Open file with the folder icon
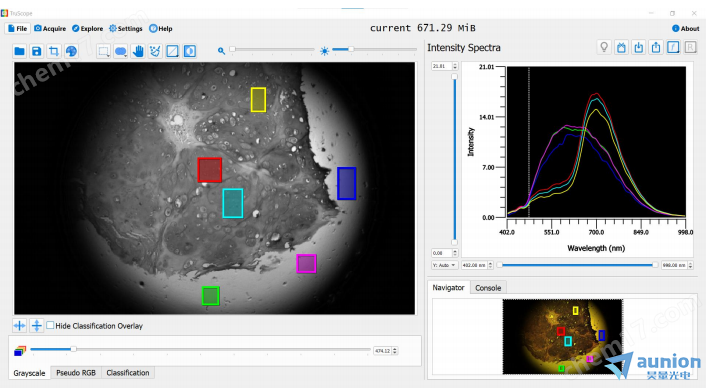 point(19,51)
